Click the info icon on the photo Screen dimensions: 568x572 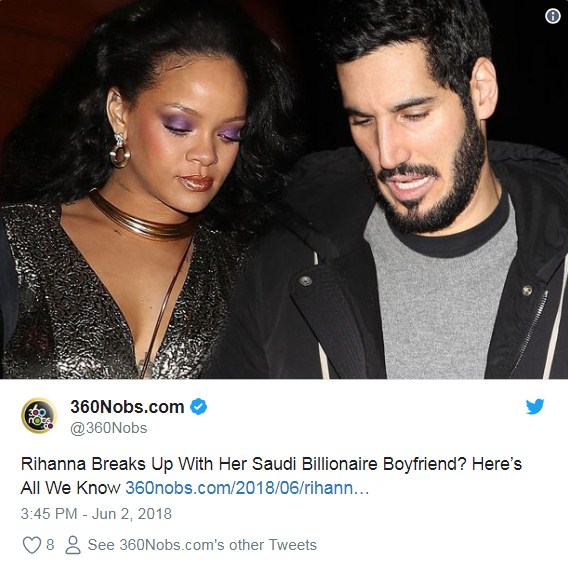click(x=553, y=16)
